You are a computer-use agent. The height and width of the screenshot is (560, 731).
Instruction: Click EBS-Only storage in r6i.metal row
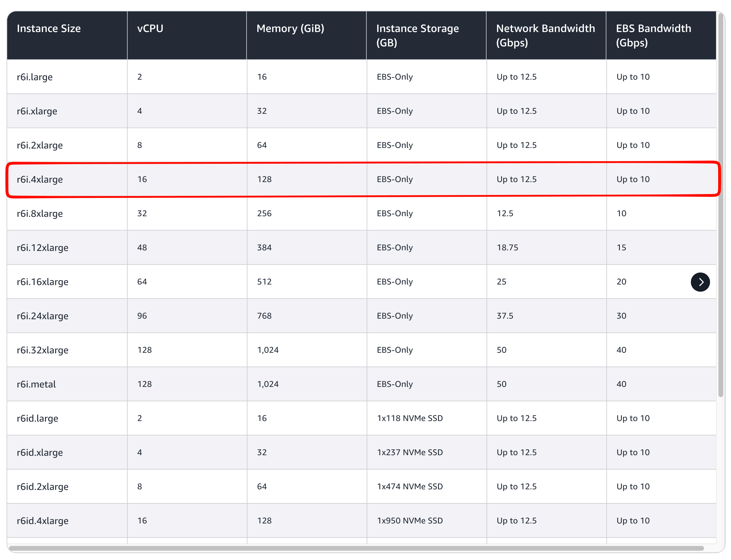[395, 384]
